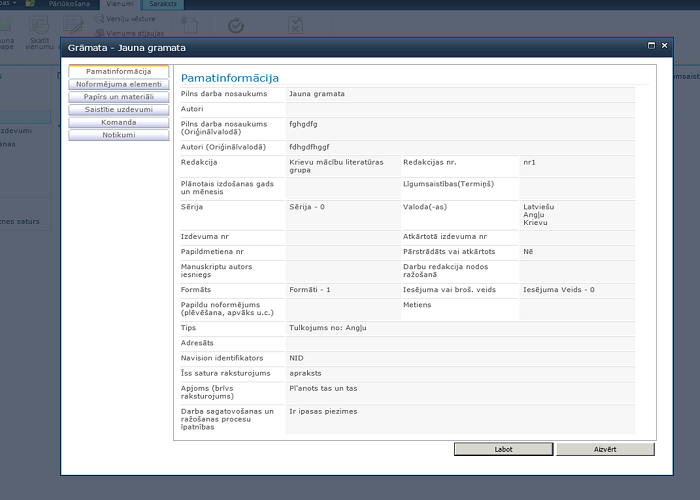Image resolution: width=700 pixels, height=500 pixels.
Task: Click the 'Nē' value for Pārstrādāts
Action: click(528, 252)
